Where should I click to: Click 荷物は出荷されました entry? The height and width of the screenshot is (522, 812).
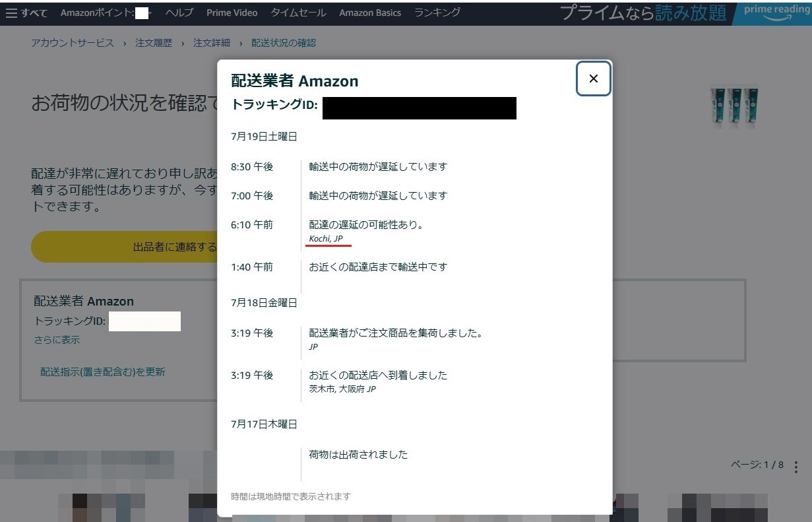pos(358,454)
